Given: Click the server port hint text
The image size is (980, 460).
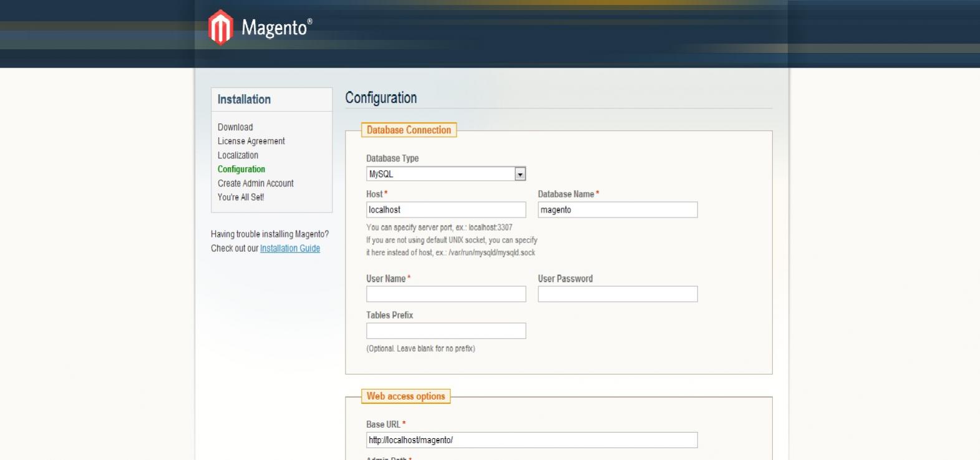Looking at the screenshot, I should click(x=439, y=228).
